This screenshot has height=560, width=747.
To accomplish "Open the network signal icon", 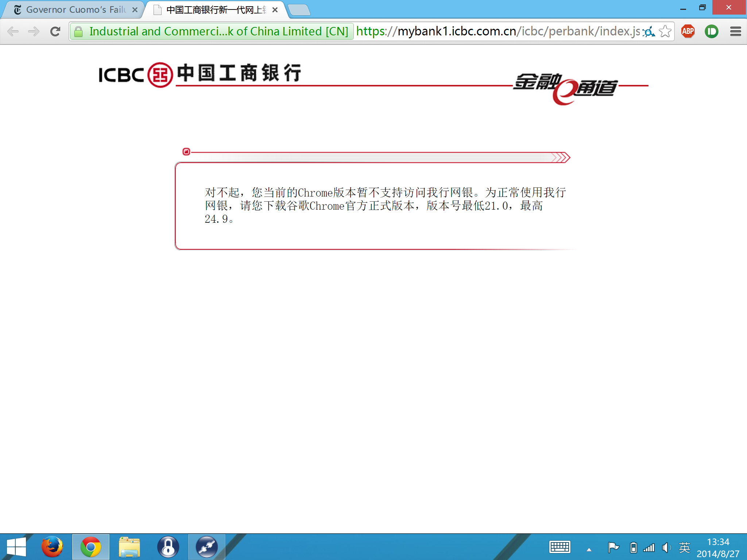I will pyautogui.click(x=649, y=548).
